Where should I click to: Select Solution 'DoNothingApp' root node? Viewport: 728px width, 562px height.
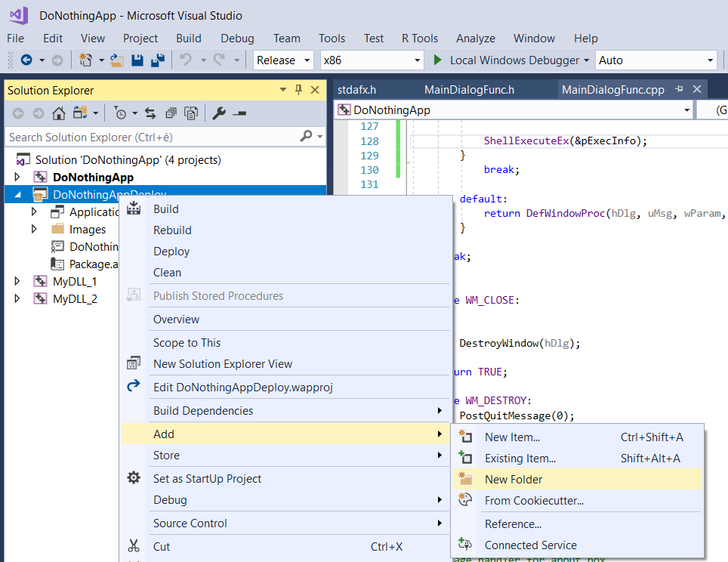point(128,160)
